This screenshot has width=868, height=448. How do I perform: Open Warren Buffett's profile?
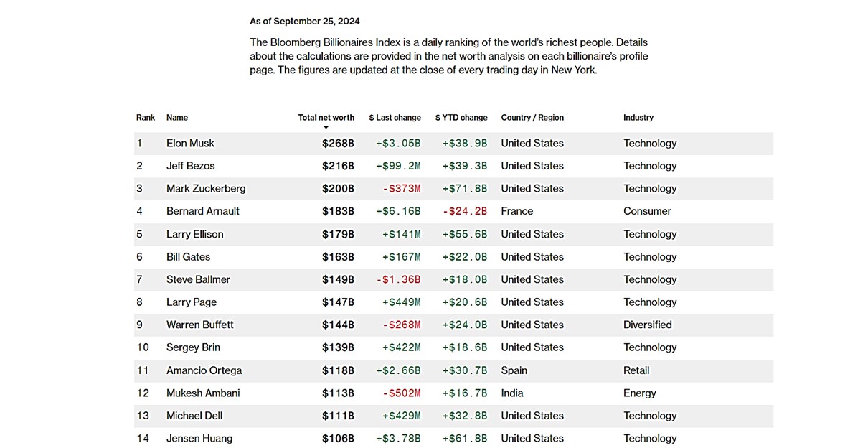pyautogui.click(x=200, y=325)
